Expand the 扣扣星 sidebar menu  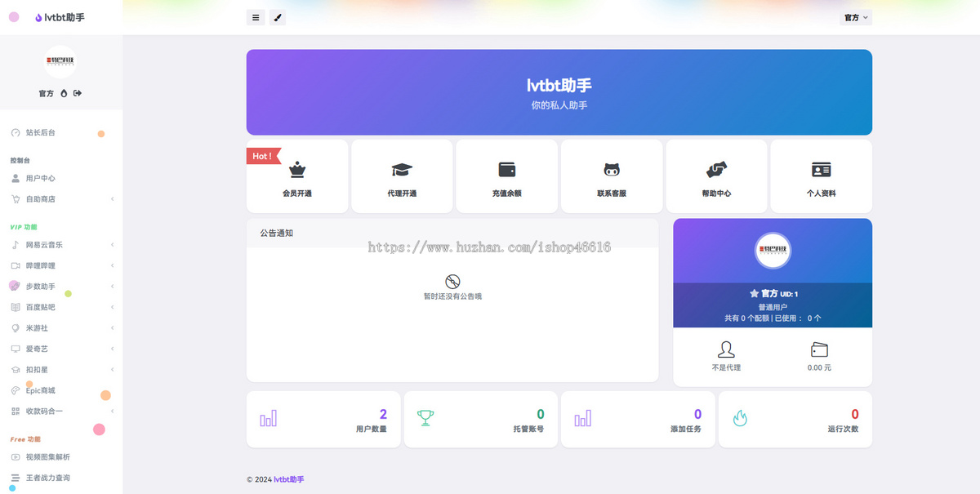[61, 370]
